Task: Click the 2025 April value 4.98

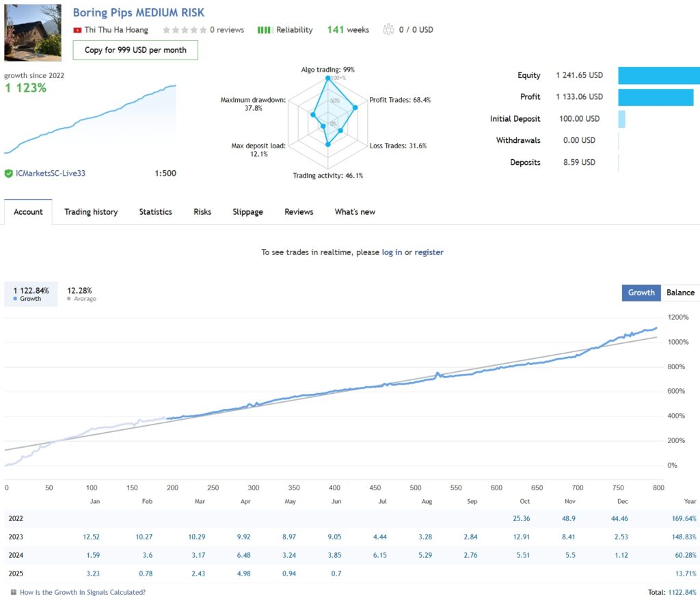Action: point(244,574)
